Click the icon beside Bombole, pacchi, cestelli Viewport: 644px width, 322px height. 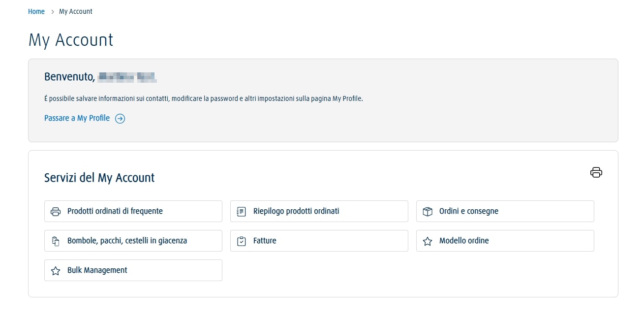pos(56,241)
